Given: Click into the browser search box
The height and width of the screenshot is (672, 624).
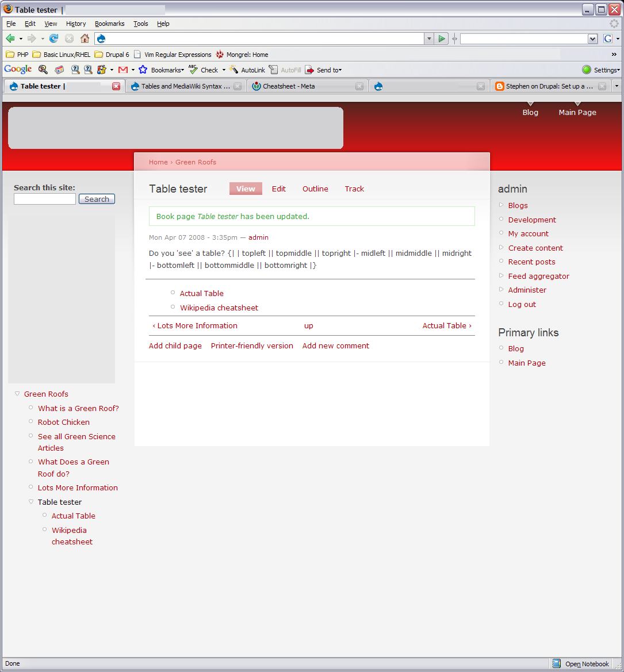Looking at the screenshot, I should pyautogui.click(x=524, y=39).
